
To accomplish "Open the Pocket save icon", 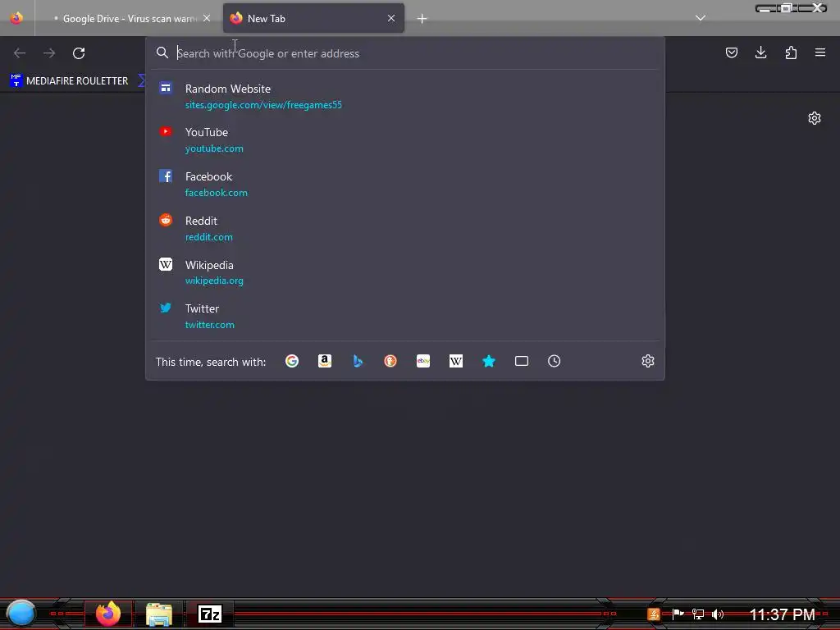I will pyautogui.click(x=731, y=52).
